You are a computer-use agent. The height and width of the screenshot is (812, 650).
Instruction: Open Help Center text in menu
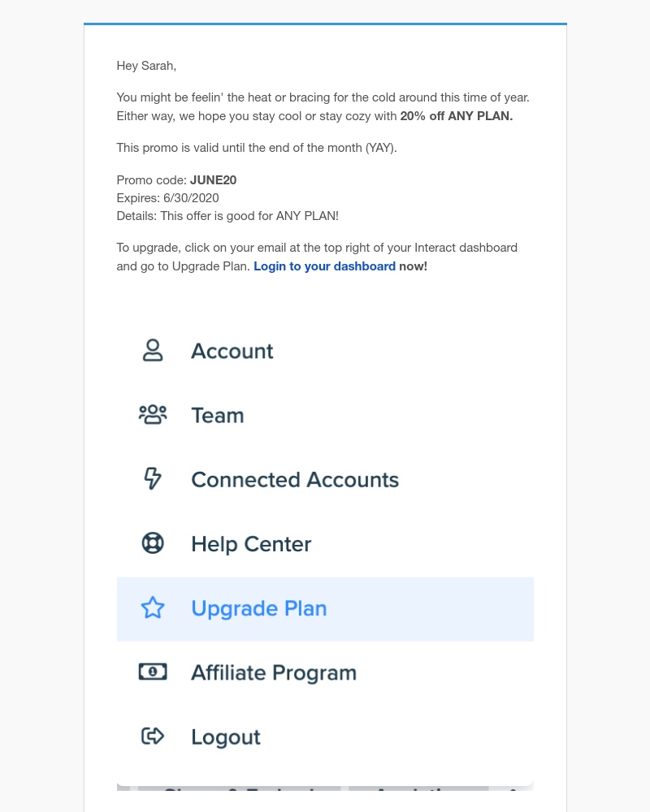(251, 544)
